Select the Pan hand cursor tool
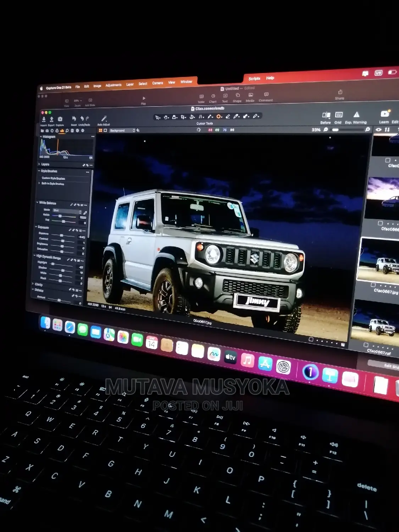Viewport: 399px width, 532px height. tap(166, 117)
